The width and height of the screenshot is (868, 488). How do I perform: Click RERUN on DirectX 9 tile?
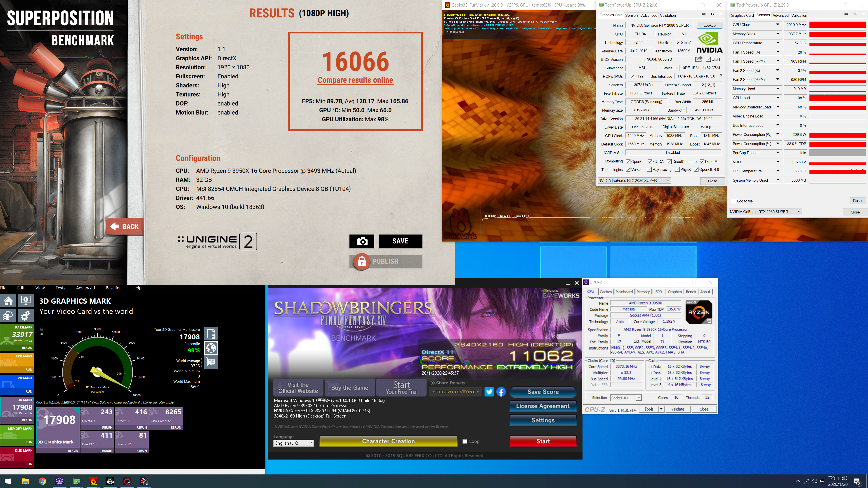(x=107, y=427)
